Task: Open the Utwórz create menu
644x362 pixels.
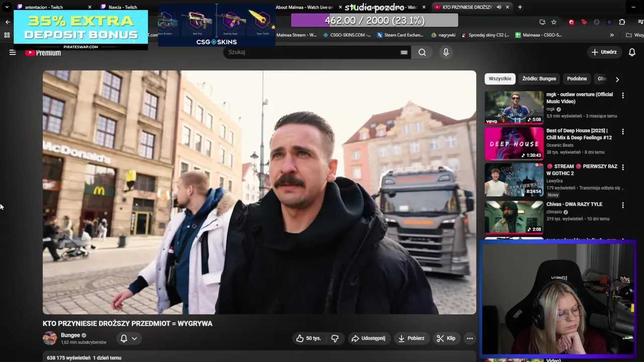Action: 604,52
